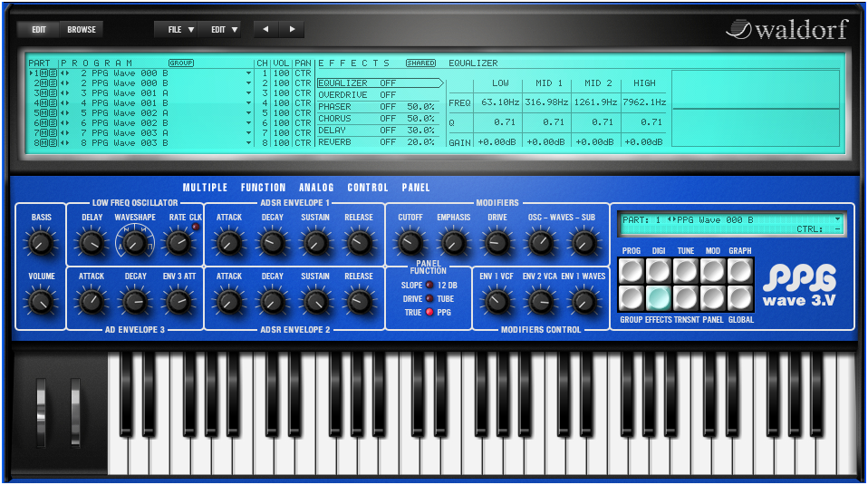Viewport: 868px width, 485px height.
Task: Click the next preset right arrow button
Action: (x=292, y=29)
